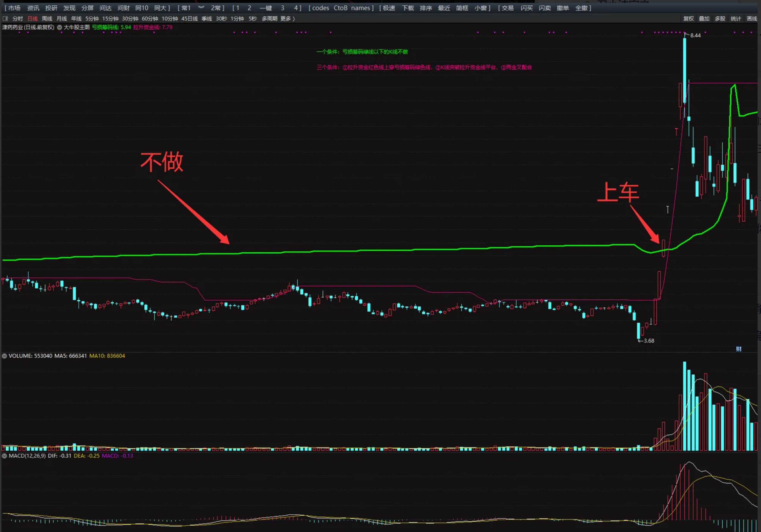This screenshot has width=761, height=532.
Task: Switch to 分时 intraday tab
Action: pos(18,18)
